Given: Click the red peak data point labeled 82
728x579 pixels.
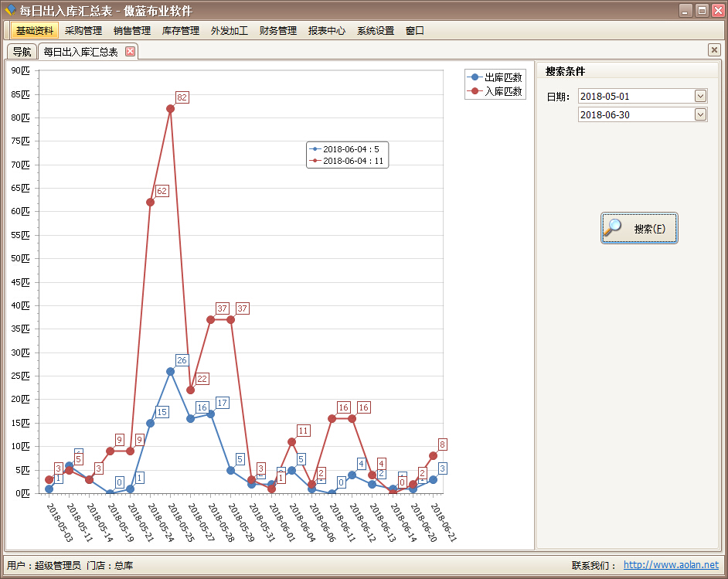Looking at the screenshot, I should point(170,108).
